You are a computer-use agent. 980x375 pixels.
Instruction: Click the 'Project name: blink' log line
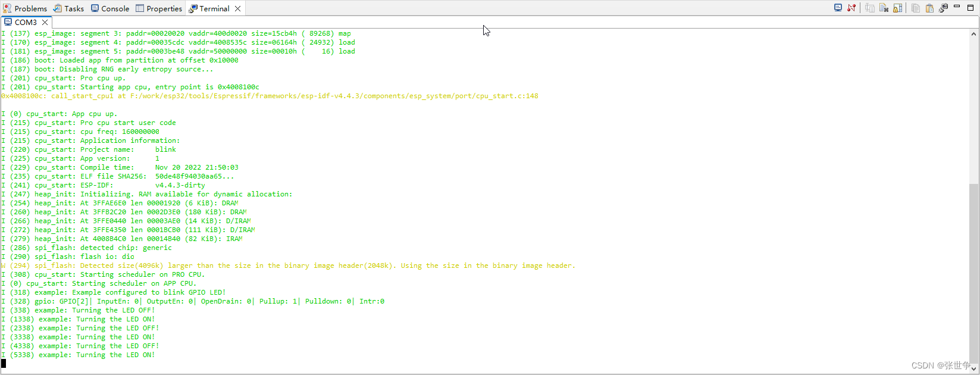[x=89, y=149]
